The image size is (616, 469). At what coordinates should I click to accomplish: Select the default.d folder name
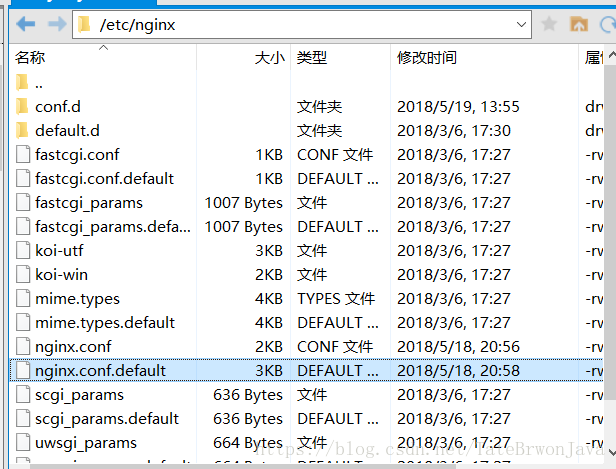pos(67,130)
